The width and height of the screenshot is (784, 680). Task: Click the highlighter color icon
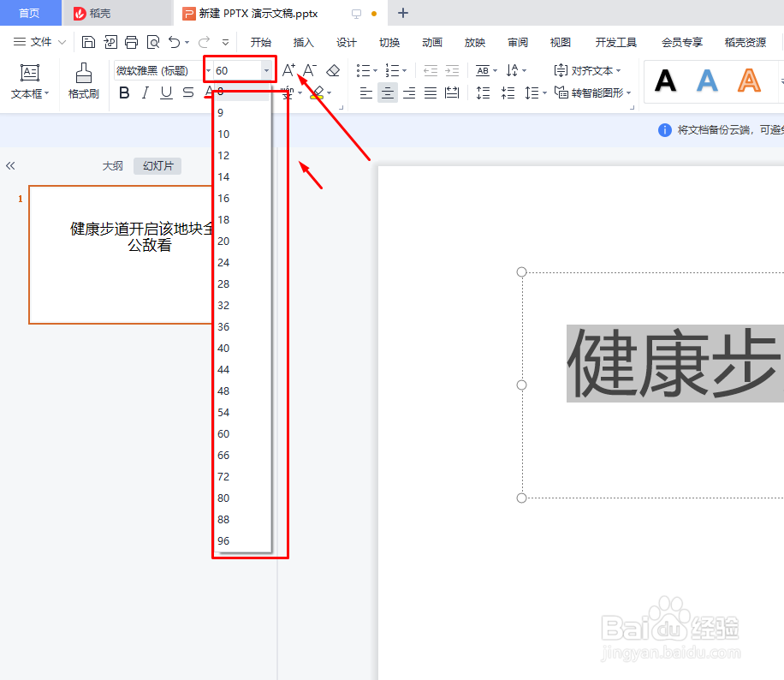(317, 92)
